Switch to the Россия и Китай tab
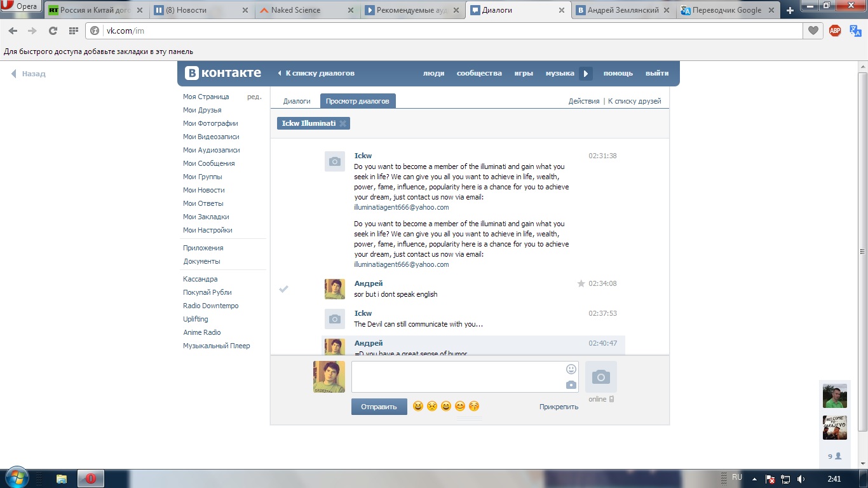This screenshot has height=488, width=868. point(96,10)
